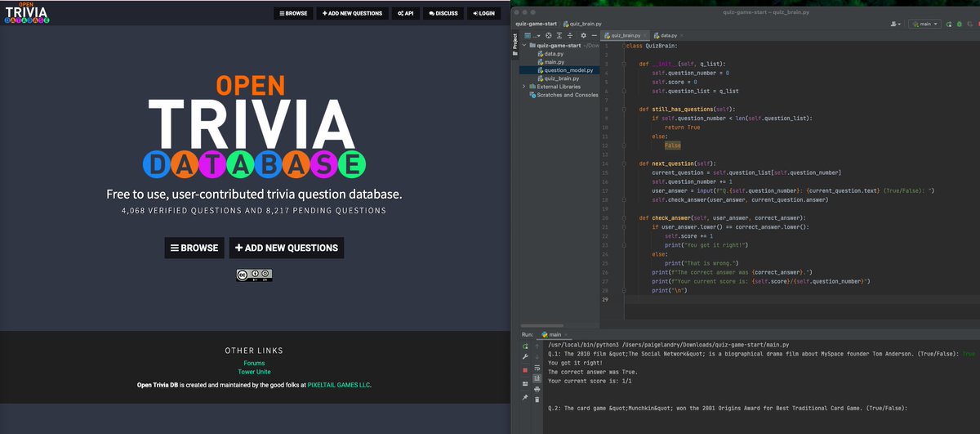Expand External Libraries in project tree
This screenshot has height=434, width=980.
pos(524,87)
